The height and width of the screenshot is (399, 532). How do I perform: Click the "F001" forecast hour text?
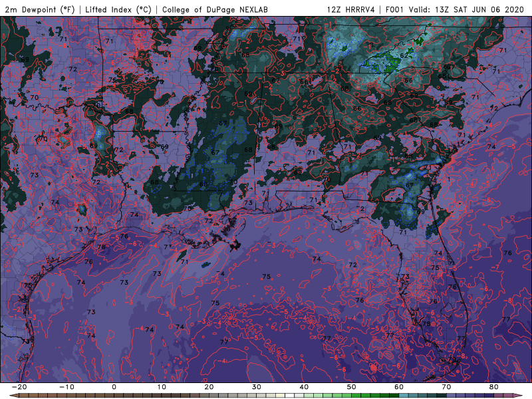(396, 9)
